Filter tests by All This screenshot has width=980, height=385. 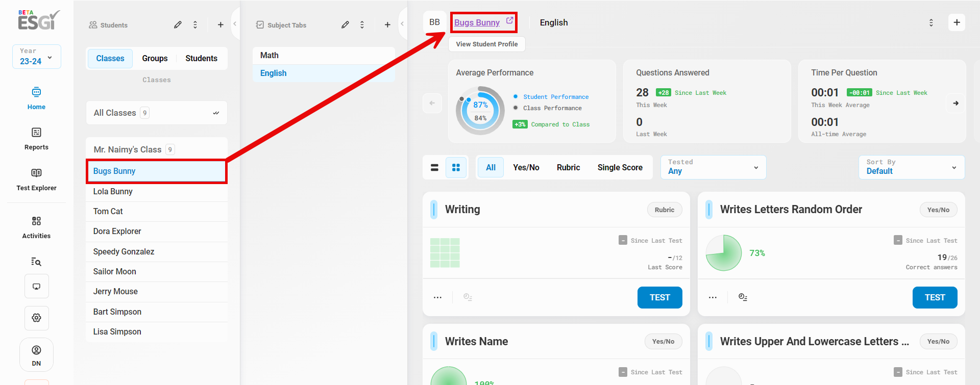pos(491,167)
